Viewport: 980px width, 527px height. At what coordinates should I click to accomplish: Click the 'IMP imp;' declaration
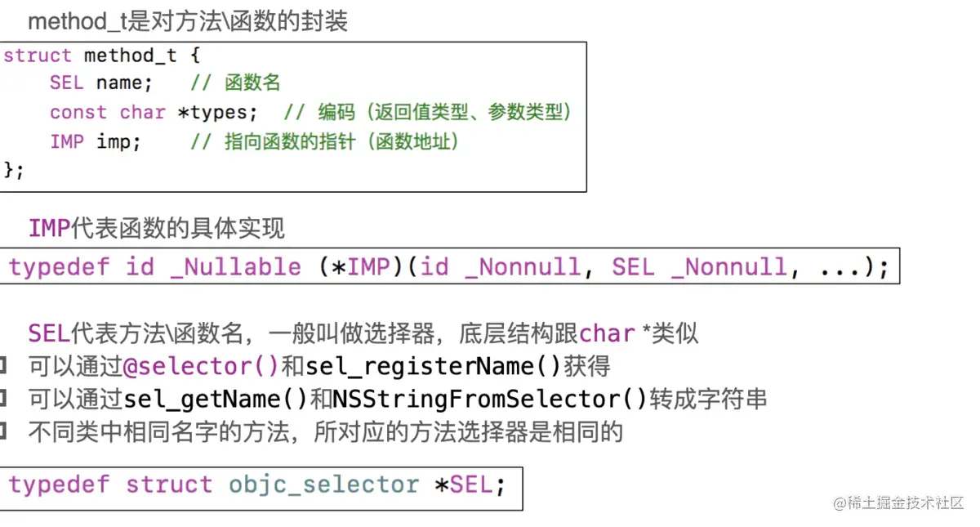point(96,141)
